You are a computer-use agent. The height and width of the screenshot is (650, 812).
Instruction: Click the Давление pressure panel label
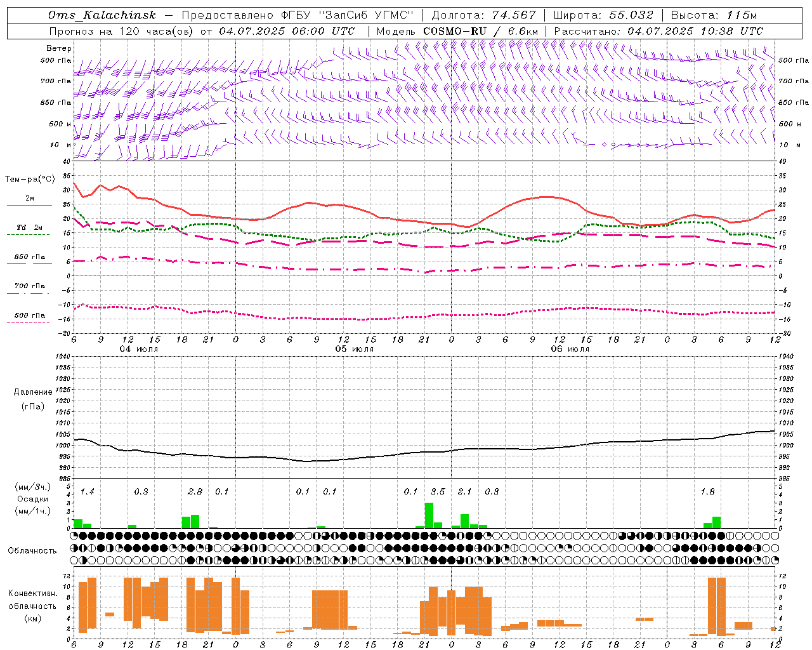coord(33,392)
